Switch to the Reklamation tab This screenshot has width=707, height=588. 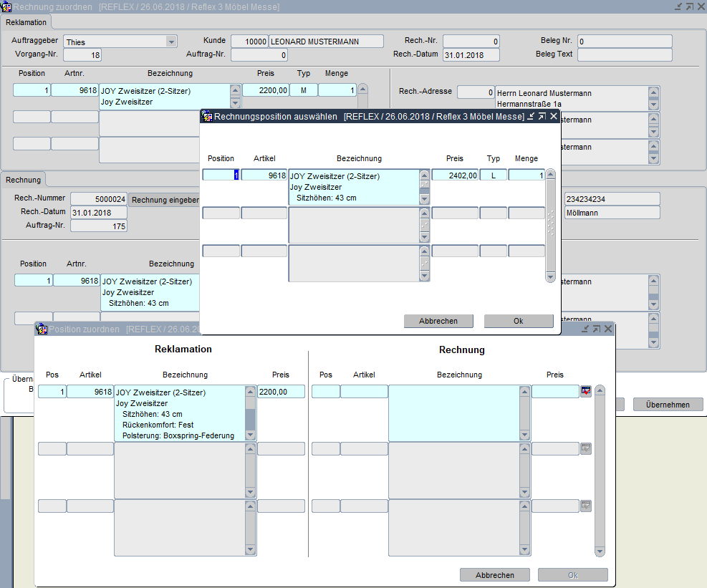point(27,22)
